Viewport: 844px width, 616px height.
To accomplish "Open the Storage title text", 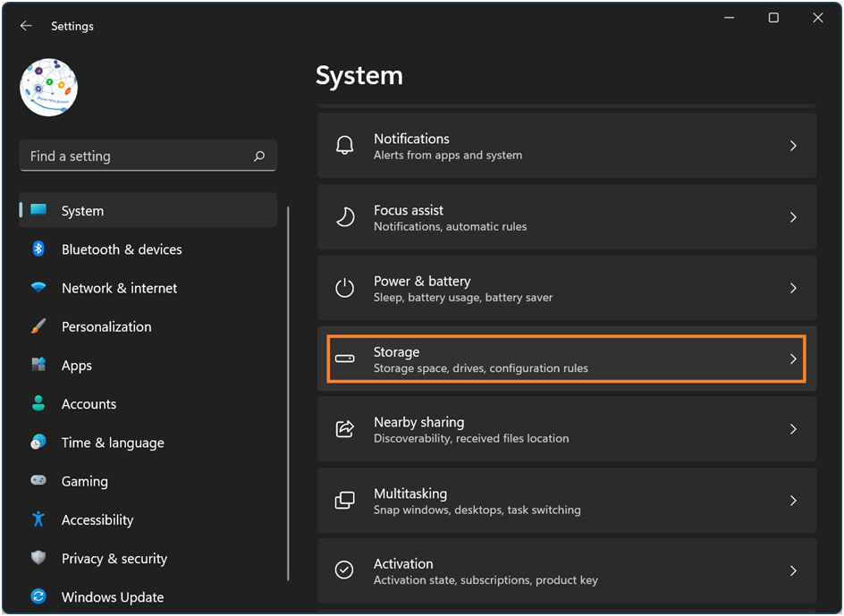I will (396, 352).
